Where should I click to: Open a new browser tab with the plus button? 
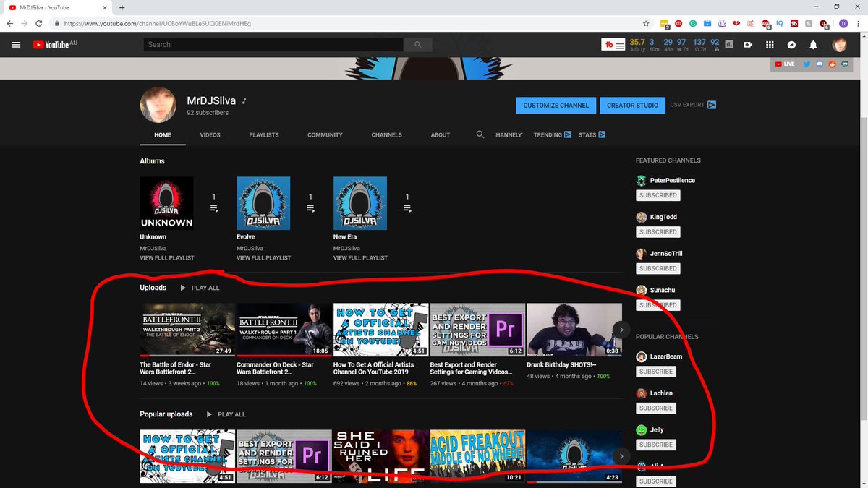click(122, 7)
